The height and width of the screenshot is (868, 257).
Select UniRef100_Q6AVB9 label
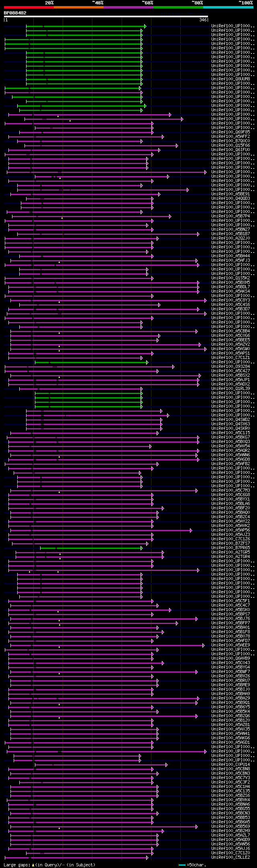230,659
